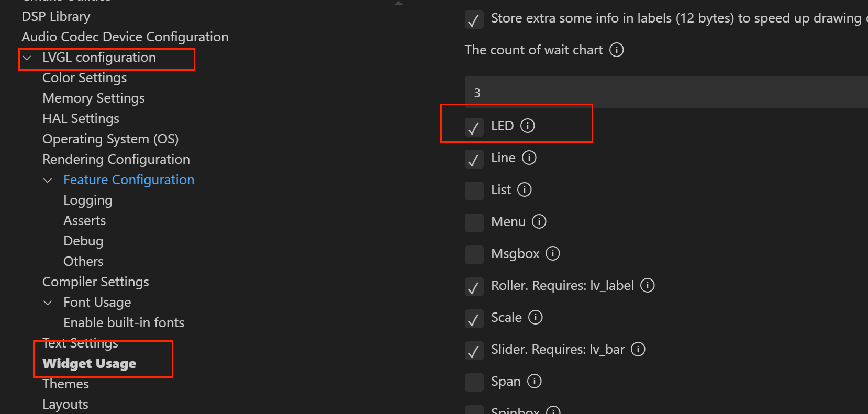Click the info icon beside Line
Screen dimensions: 868x414
pyautogui.click(x=529, y=158)
